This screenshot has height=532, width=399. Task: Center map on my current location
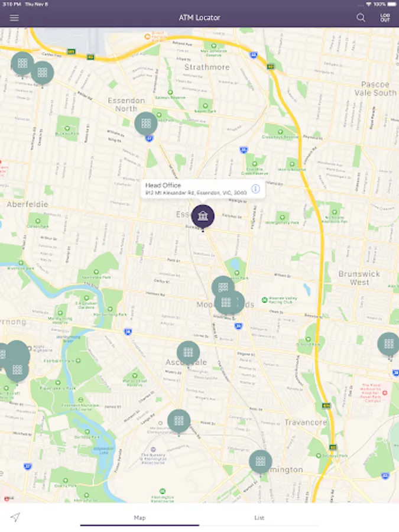15,517
